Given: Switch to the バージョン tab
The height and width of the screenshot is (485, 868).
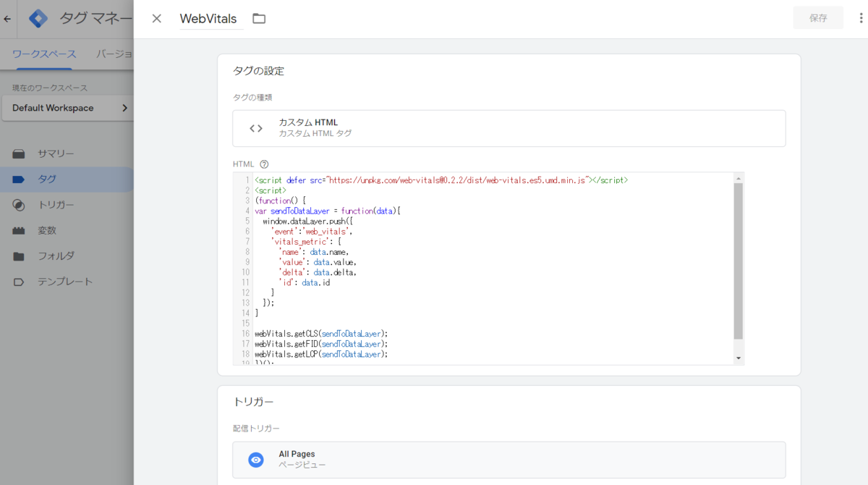Looking at the screenshot, I should point(114,54).
